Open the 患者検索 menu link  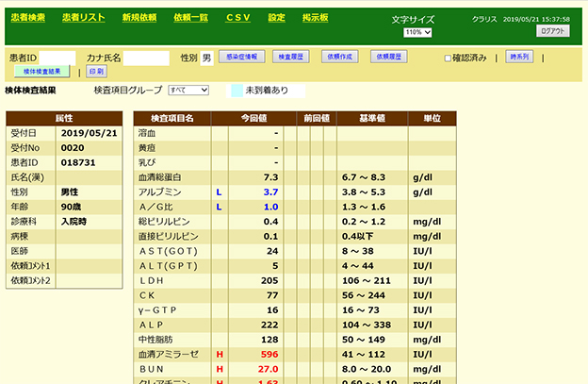pyautogui.click(x=27, y=18)
